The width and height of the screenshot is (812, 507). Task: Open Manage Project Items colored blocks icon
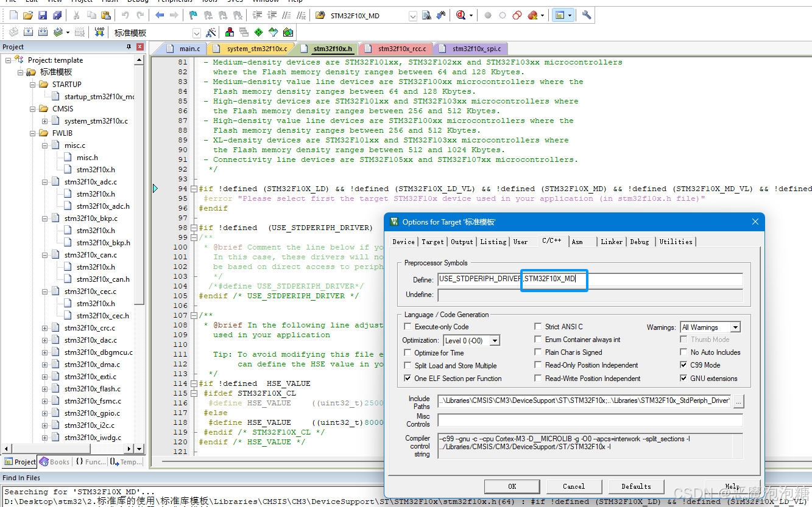tap(230, 32)
